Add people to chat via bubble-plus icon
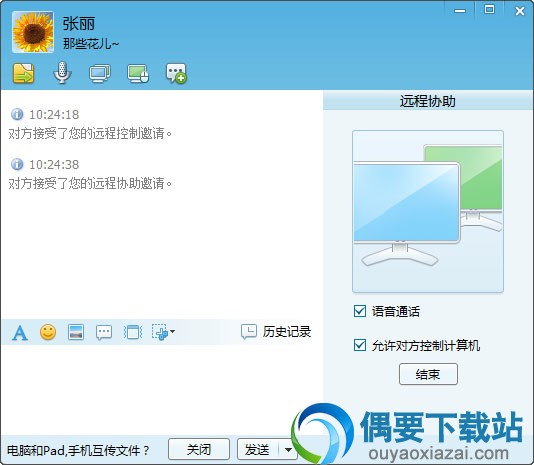The image size is (534, 465). pos(176,73)
